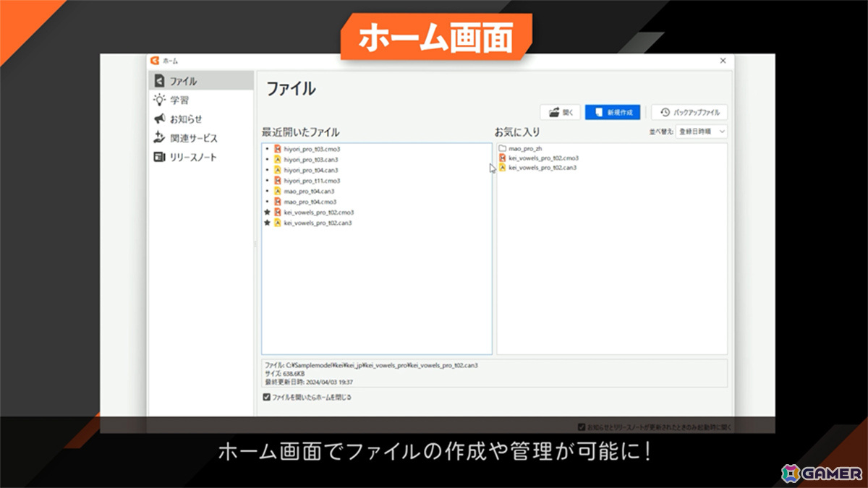
Task: Select hiyori_pro_t11.cmo3 in recent files
Action: pos(312,181)
